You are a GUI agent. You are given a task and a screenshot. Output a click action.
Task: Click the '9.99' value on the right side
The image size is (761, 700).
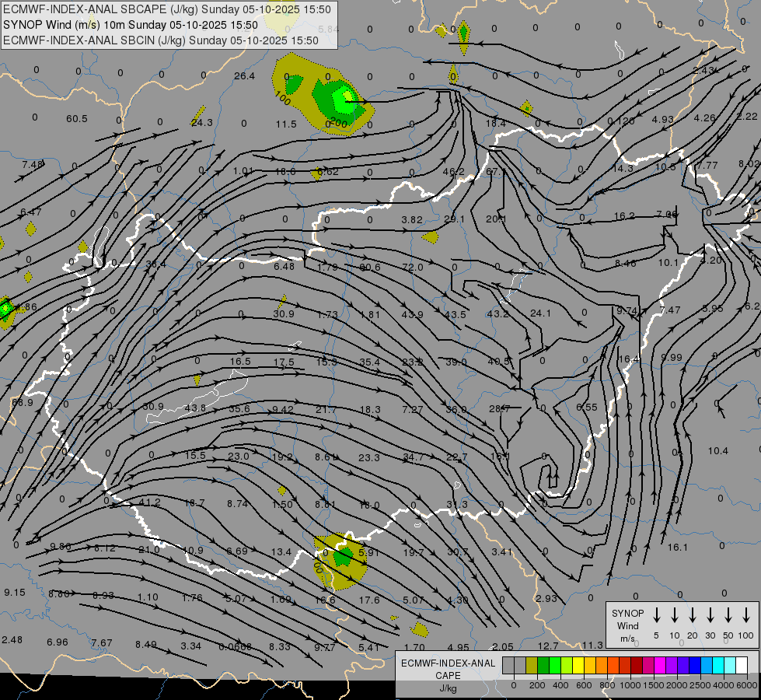(x=672, y=357)
